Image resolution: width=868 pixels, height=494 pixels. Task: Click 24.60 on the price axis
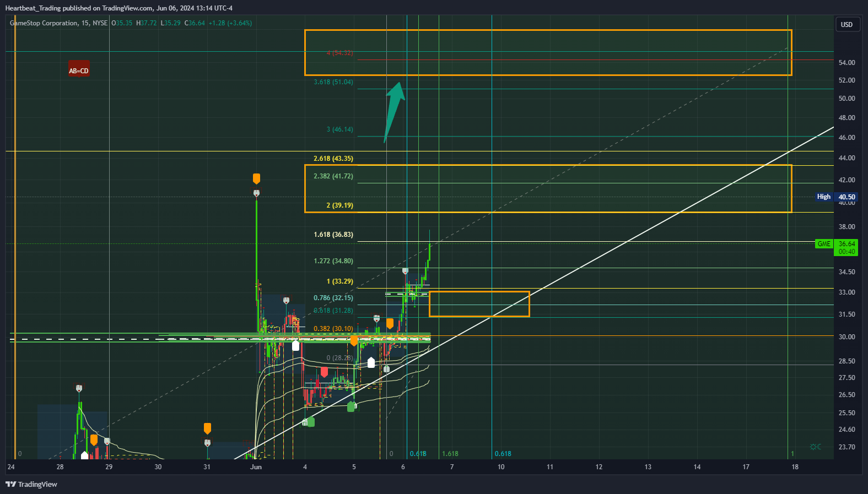coord(847,430)
